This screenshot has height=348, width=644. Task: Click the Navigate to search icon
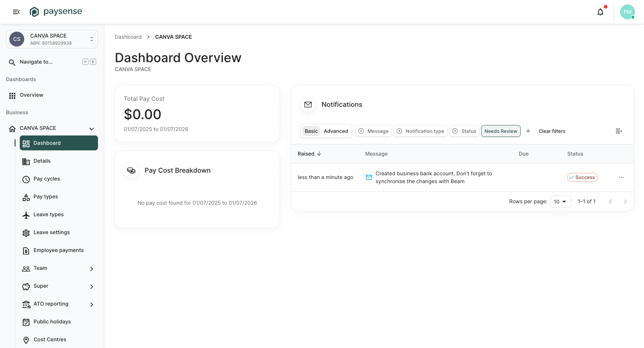click(12, 62)
